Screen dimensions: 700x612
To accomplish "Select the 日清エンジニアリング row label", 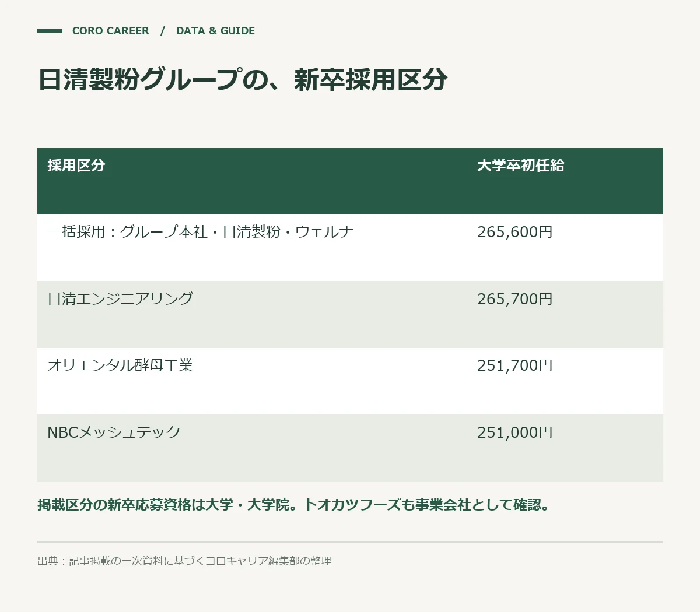I will click(120, 298).
